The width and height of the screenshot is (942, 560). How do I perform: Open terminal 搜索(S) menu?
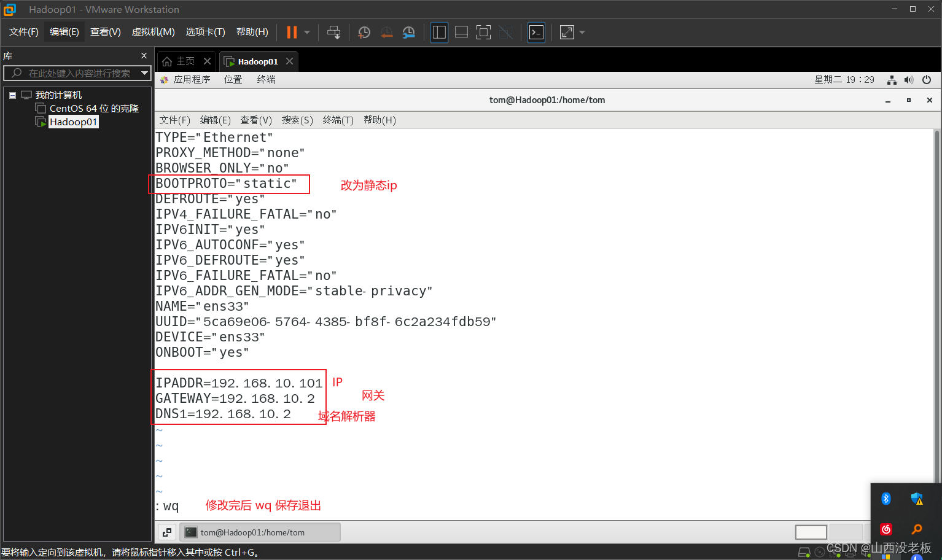297,120
